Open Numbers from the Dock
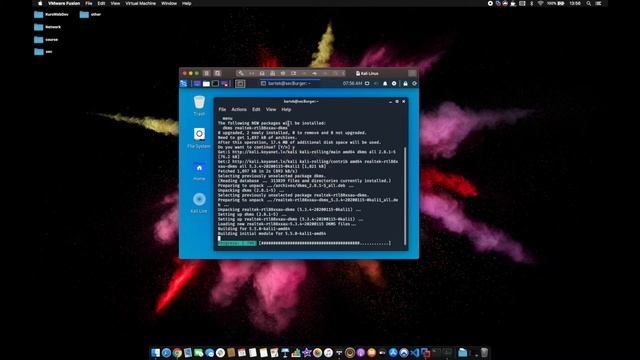 pos(296,353)
